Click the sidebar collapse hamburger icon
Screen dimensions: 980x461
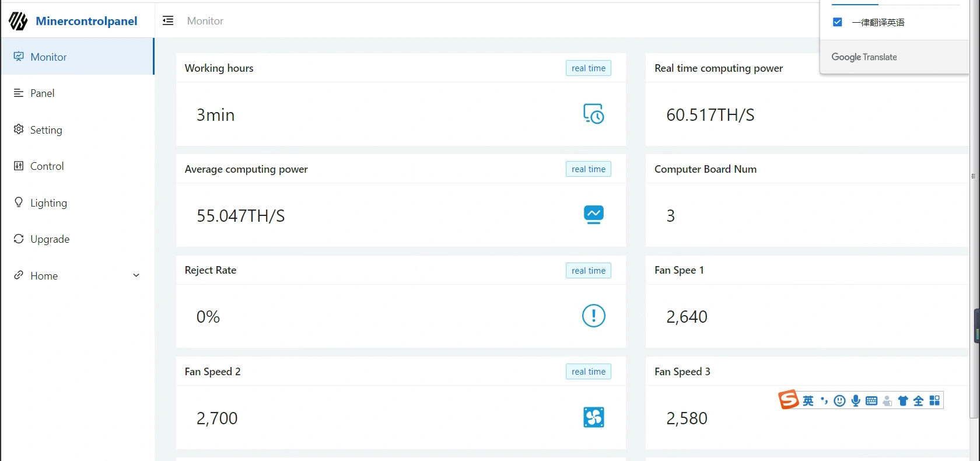coord(168,21)
